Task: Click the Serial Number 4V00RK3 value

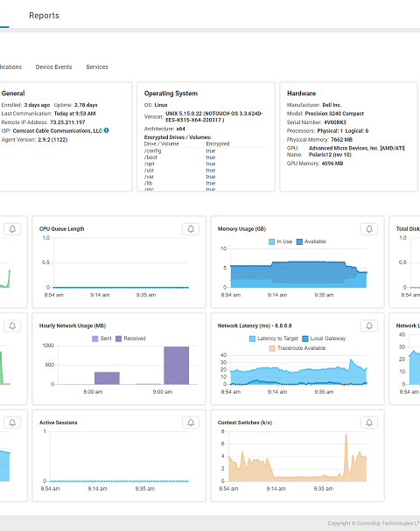Action: (x=335, y=122)
